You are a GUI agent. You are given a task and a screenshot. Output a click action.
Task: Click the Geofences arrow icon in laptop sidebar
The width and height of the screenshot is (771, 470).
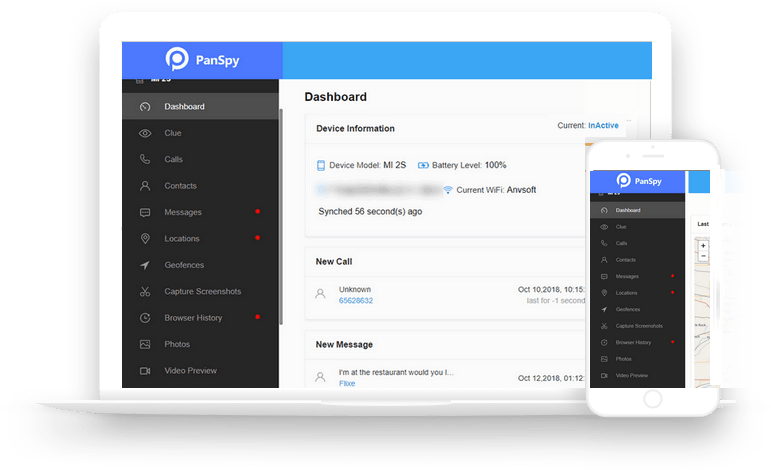point(145,265)
